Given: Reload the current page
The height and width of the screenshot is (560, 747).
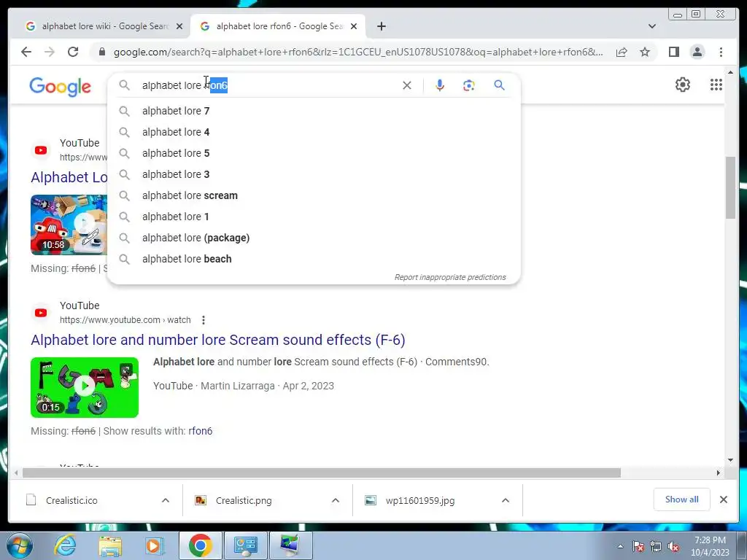Looking at the screenshot, I should point(73,52).
